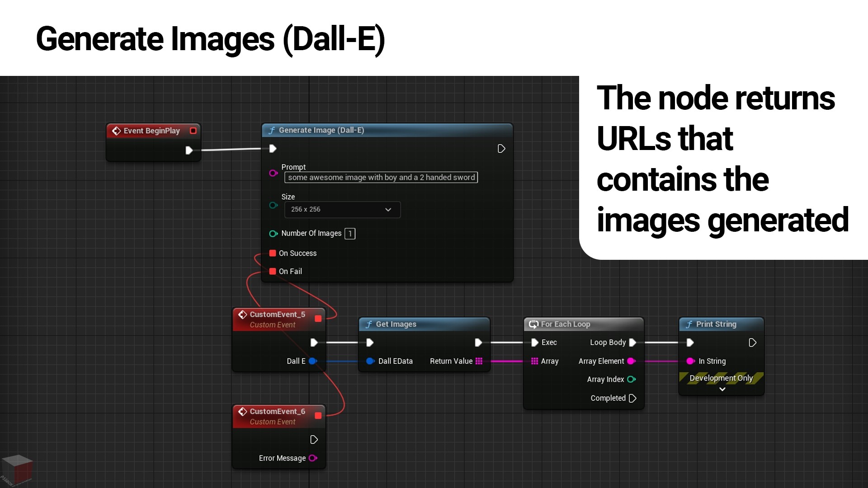Select the For Each Loop node title
The width and height of the screenshot is (868, 488).
pos(566,324)
